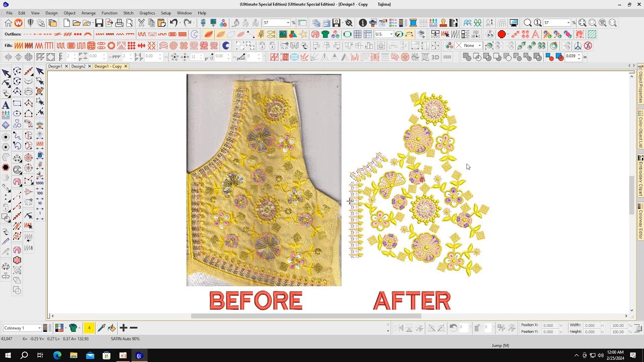The height and width of the screenshot is (362, 644).
Task: Open Microsoft Edge from the taskbar
Action: 57,355
